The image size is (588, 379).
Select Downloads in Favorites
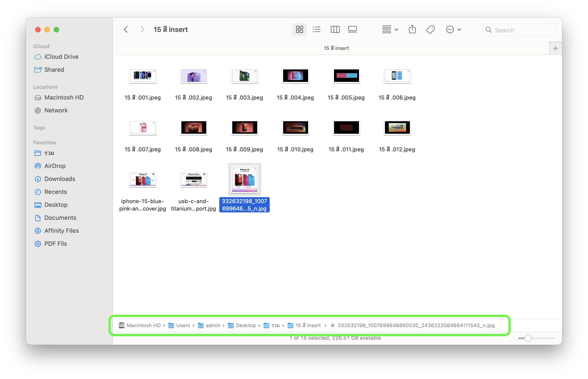pyautogui.click(x=59, y=179)
